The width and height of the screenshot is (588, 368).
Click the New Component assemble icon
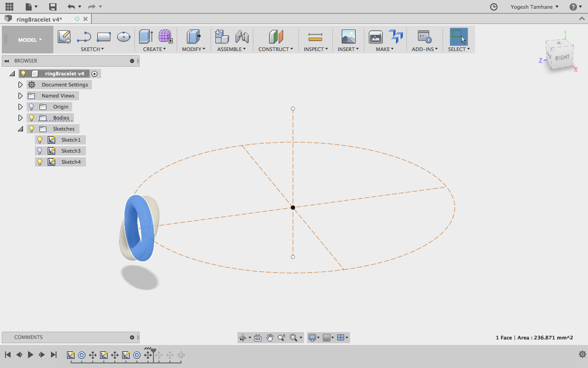(222, 37)
